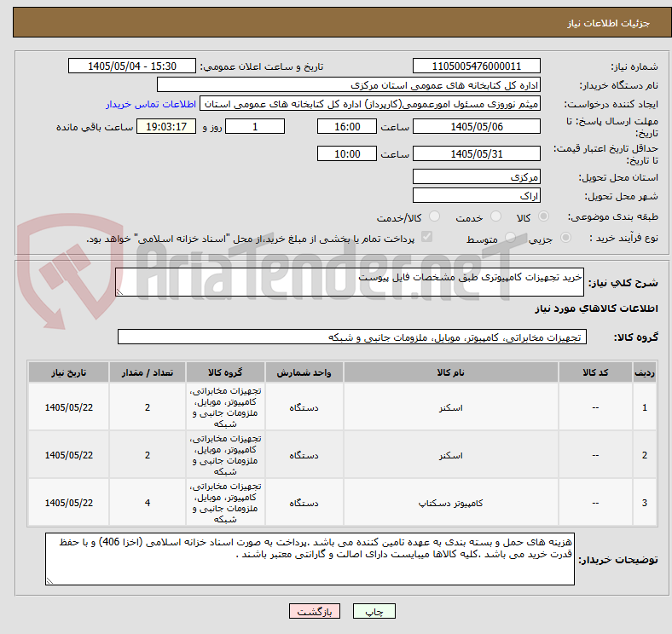The image size is (672, 634).
Task: Click the اطلاعات کالاهای مورد نیاز heading
Action: coord(596,308)
